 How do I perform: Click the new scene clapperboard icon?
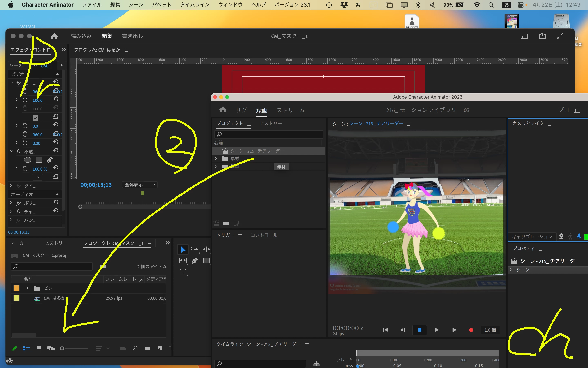(216, 223)
